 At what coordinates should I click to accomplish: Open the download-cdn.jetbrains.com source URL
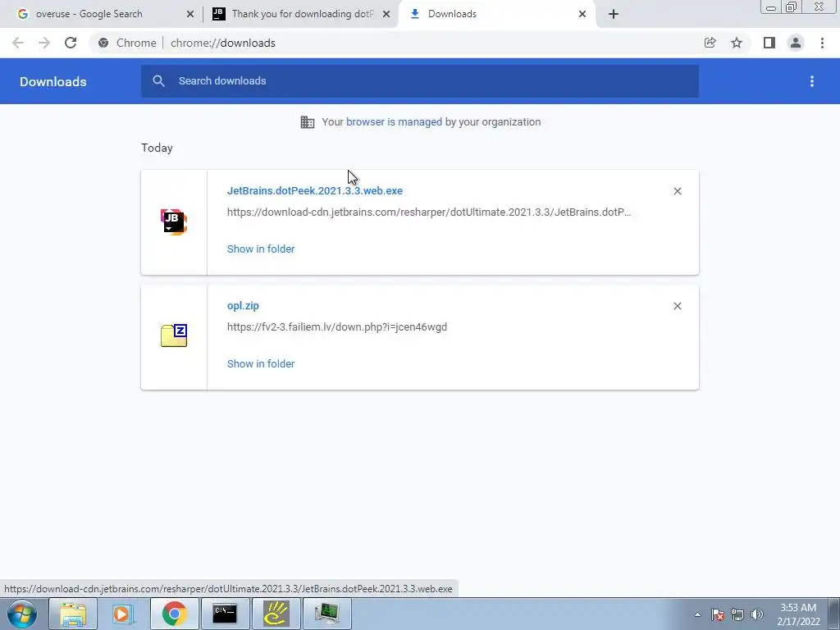point(428,212)
